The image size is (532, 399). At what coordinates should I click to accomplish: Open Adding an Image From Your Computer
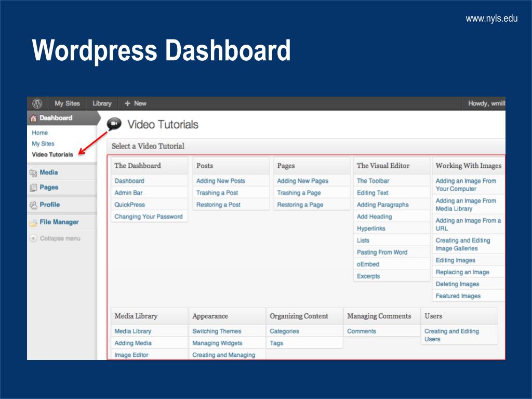coord(465,184)
